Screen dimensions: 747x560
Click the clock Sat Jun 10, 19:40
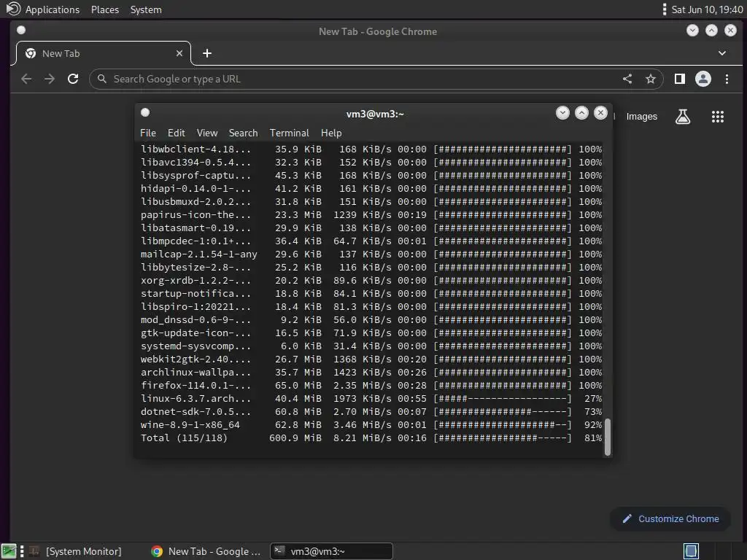(706, 9)
